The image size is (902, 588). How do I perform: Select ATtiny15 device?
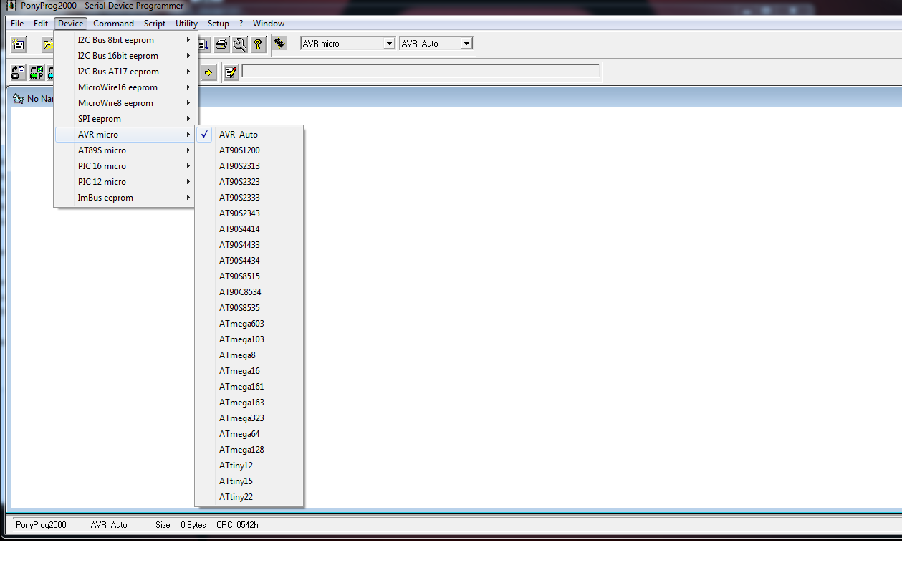tap(249, 481)
